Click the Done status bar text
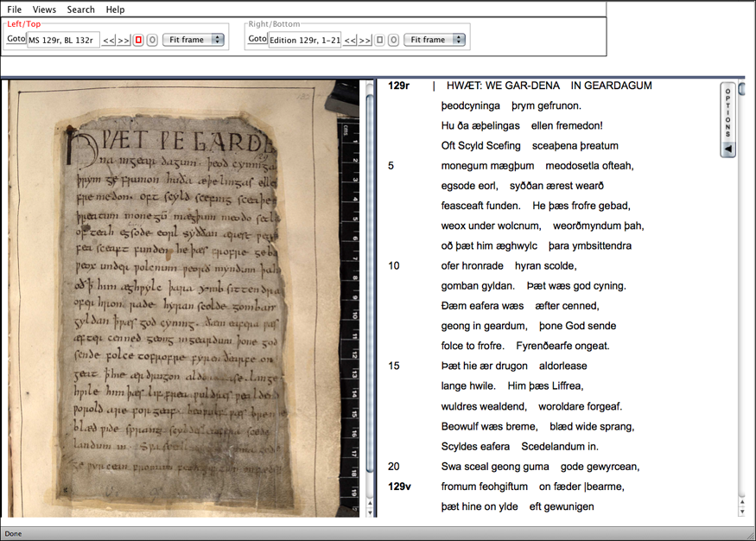Viewport: 756px width, 541px height. tap(13, 534)
